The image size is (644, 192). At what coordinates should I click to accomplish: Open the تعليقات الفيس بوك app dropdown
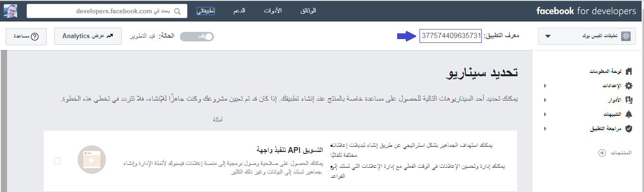tap(587, 36)
